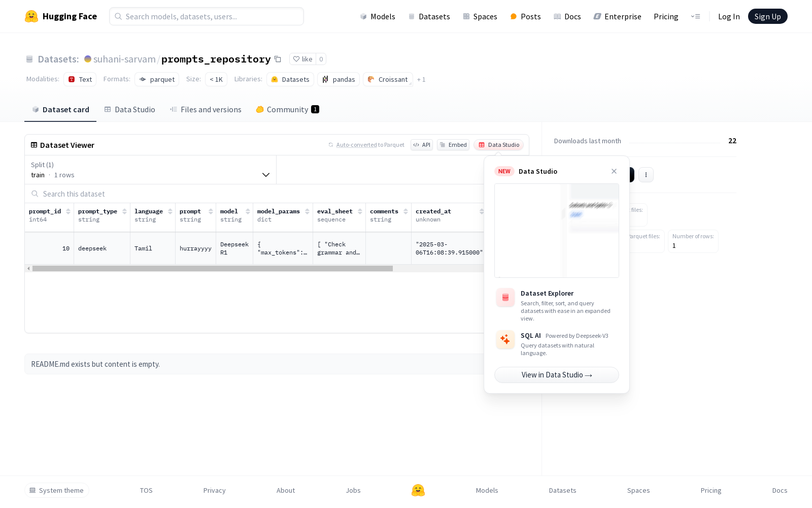The image size is (812, 508).
Task: Click the Log In link
Action: [729, 16]
